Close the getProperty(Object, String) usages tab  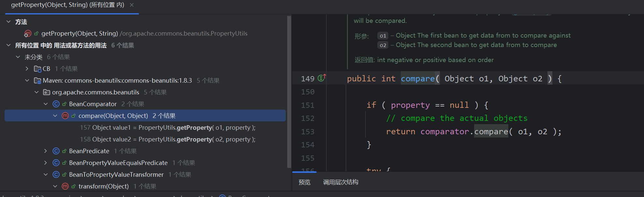coord(132,5)
